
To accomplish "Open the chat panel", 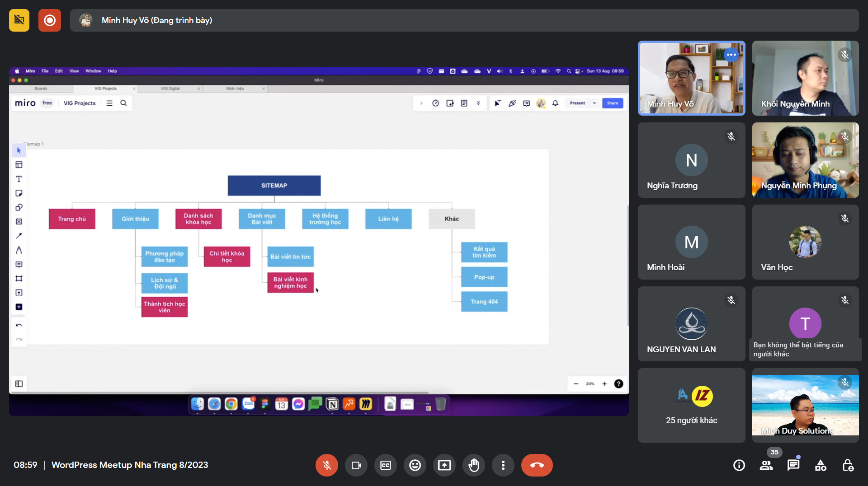I will tap(793, 465).
